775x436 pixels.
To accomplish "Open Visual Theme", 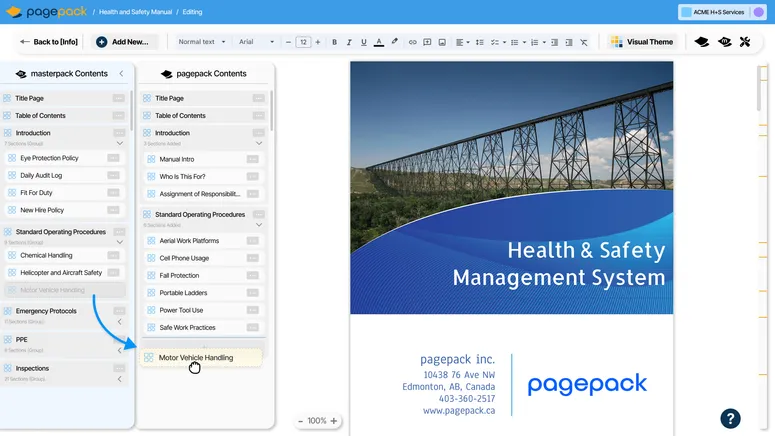I will click(642, 42).
